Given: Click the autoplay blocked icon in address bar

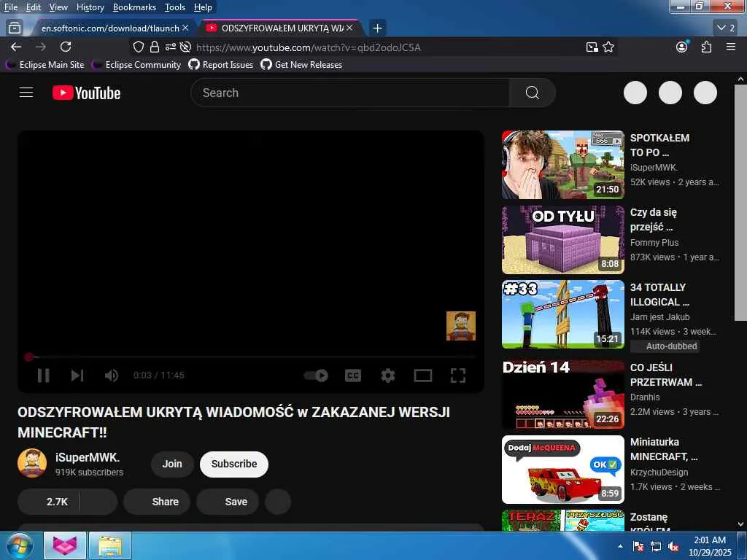Looking at the screenshot, I should click(x=186, y=47).
